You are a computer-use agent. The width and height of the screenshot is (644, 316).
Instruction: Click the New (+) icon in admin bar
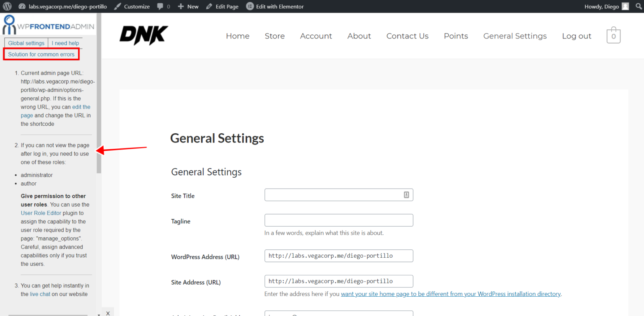tap(180, 6)
